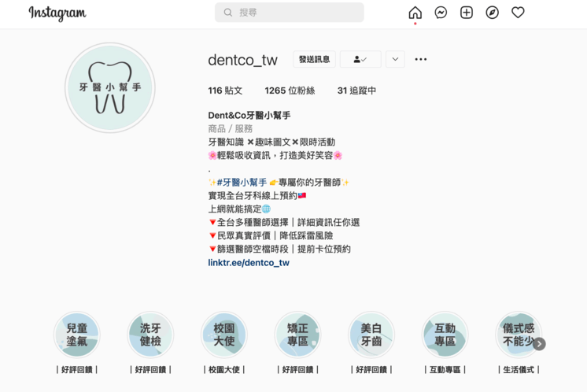The height and width of the screenshot is (392, 587).
Task: Click the Instagram logo
Action: pyautogui.click(x=57, y=13)
